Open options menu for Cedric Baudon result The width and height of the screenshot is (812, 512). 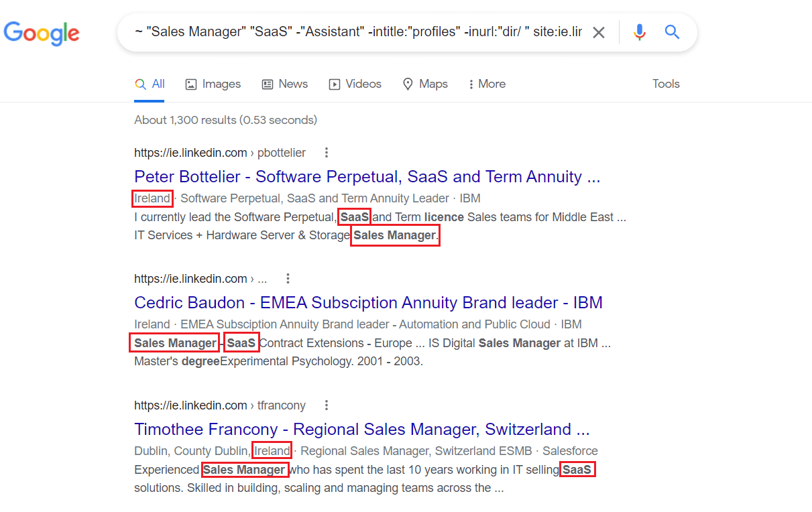click(288, 279)
